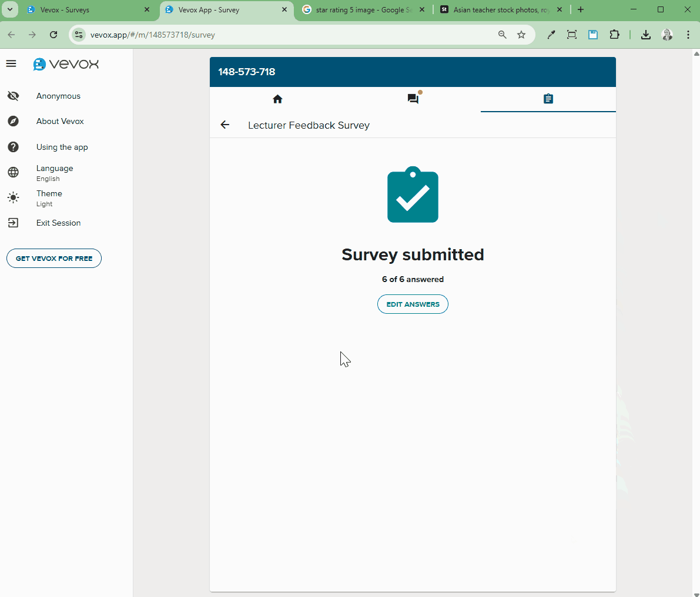The height and width of the screenshot is (597, 700).
Task: Click Exit Session
Action: pos(58,223)
